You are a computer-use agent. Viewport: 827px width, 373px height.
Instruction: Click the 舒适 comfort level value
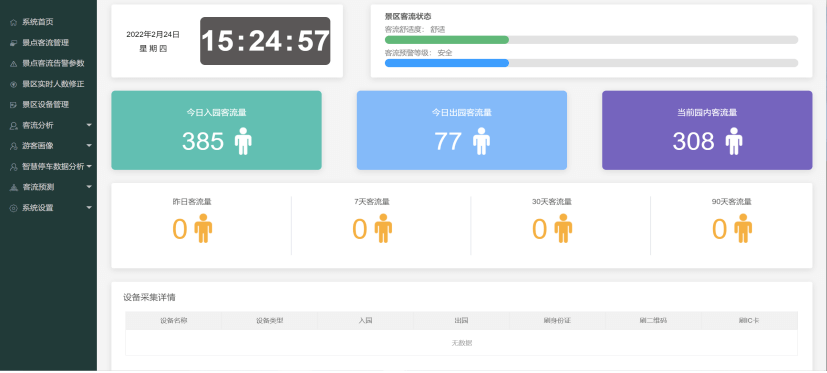coord(438,30)
